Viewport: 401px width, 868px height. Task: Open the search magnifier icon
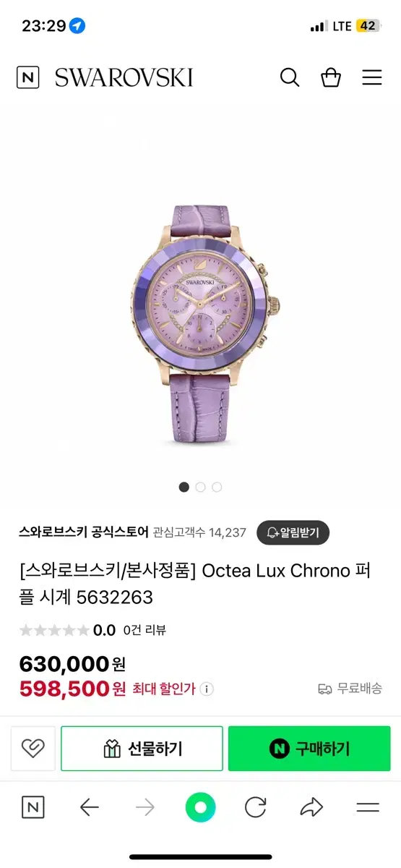(290, 77)
